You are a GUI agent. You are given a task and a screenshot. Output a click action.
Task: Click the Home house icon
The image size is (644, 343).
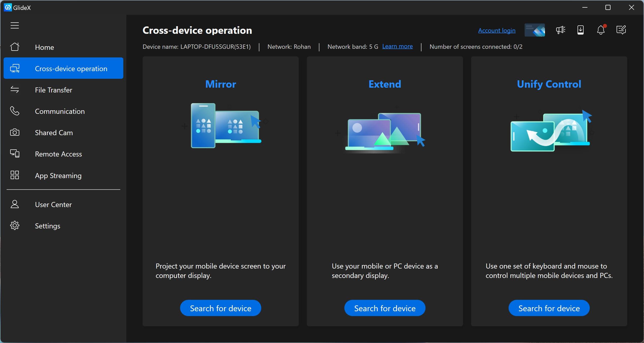click(x=15, y=47)
